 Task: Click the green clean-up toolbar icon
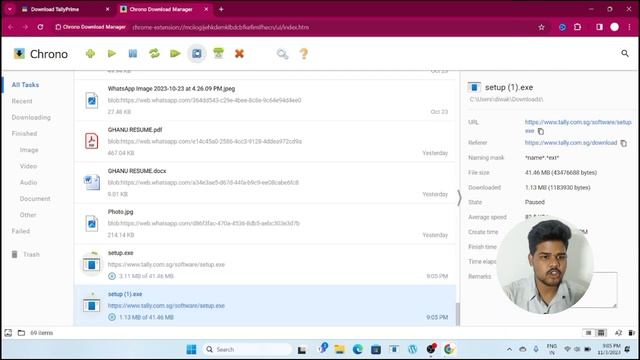pyautogui.click(x=218, y=53)
